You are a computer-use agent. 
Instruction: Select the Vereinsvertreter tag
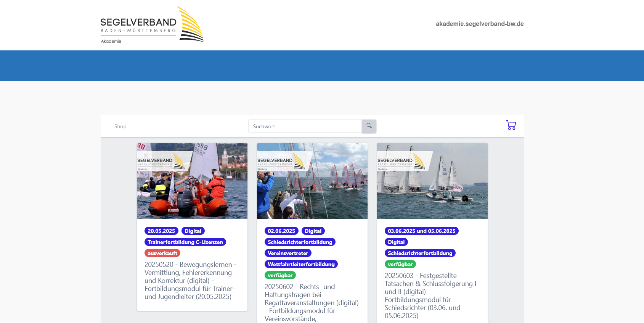point(288,253)
